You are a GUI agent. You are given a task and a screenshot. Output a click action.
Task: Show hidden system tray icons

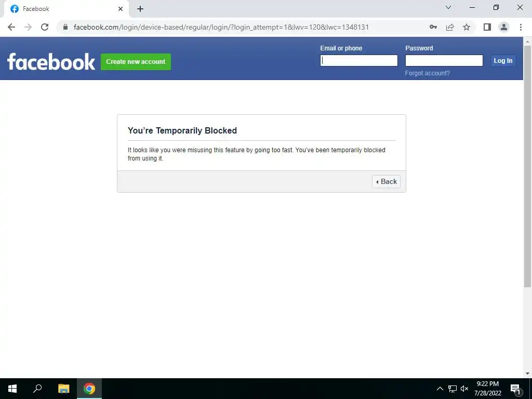coord(440,389)
